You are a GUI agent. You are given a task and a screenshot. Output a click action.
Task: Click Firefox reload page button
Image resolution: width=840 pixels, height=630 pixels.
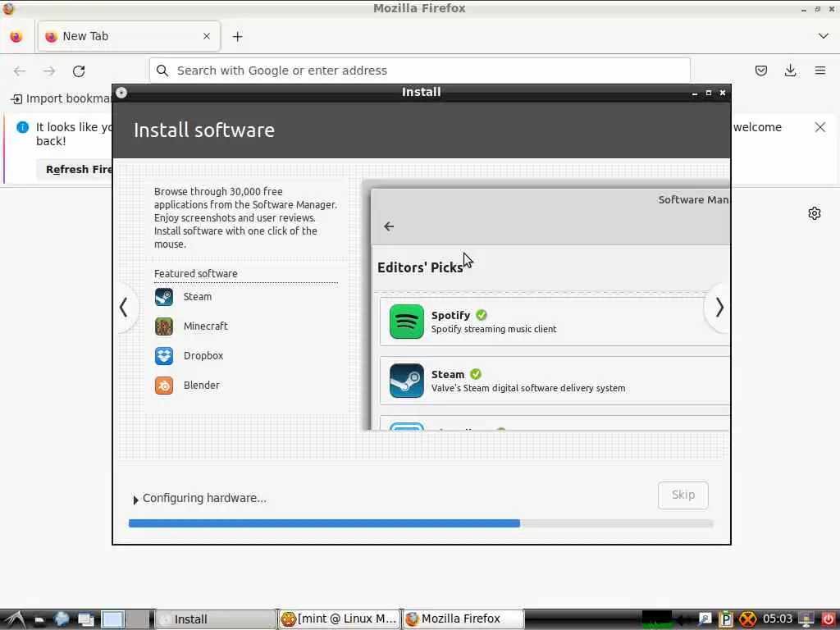point(79,71)
